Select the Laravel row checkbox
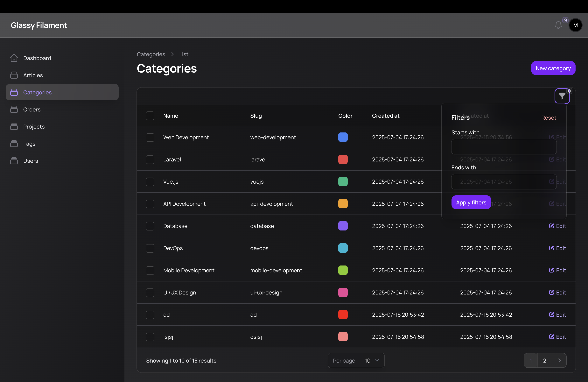Screen dimensions: 588x382 point(150,160)
